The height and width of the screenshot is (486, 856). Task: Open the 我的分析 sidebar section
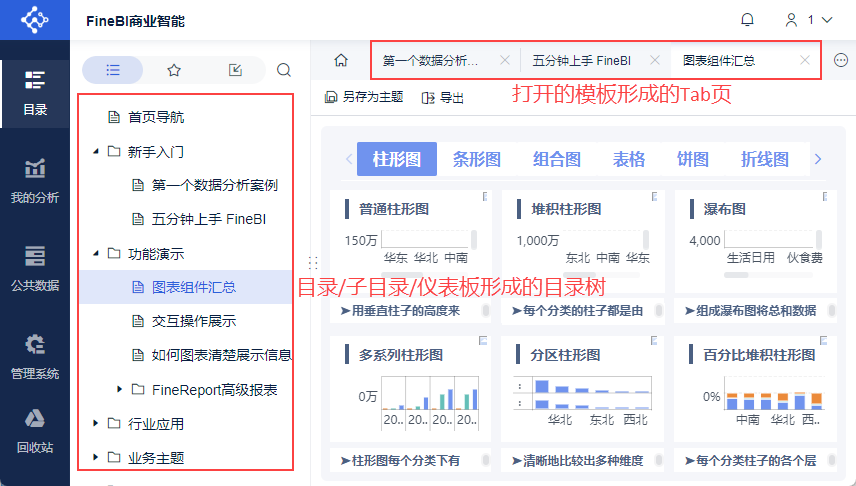(x=35, y=181)
